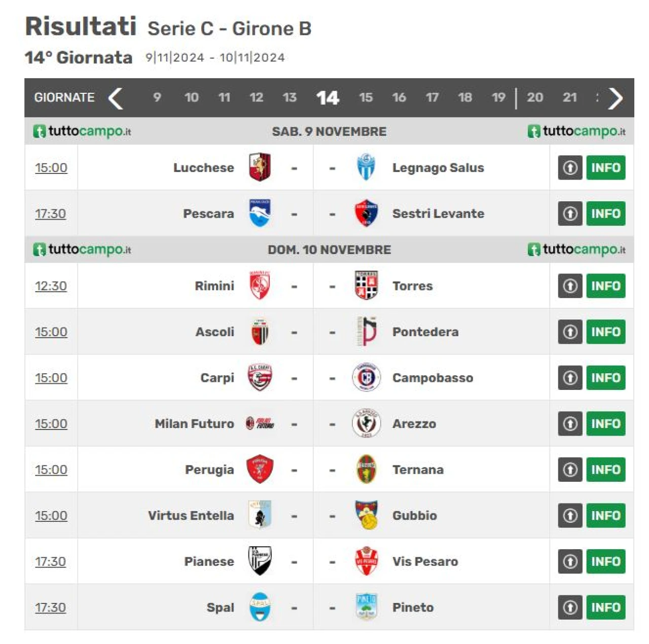The image size is (649, 644).
Task: Click the 17:30 time for Pescara match
Action: pyautogui.click(x=51, y=213)
